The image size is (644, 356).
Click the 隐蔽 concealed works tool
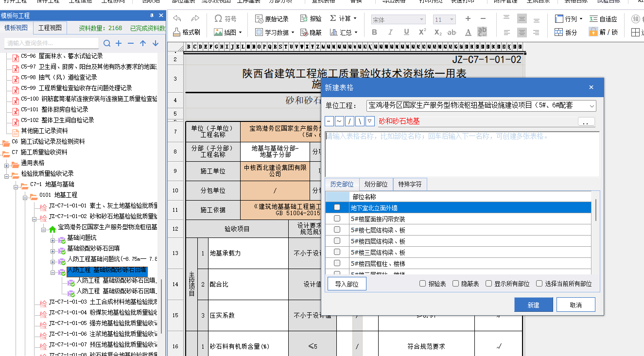click(x=311, y=32)
